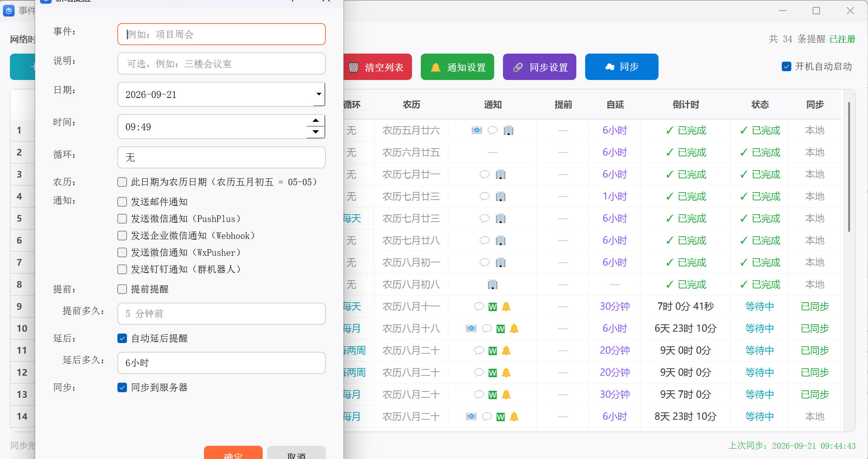
Task: Click the 事件 name input field
Action: [221, 34]
